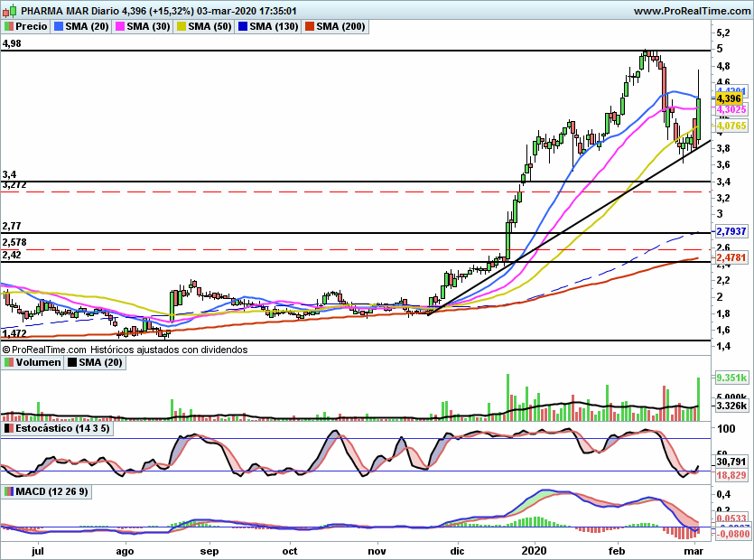Select the blue 2,7937 SMA value tag

731,232
